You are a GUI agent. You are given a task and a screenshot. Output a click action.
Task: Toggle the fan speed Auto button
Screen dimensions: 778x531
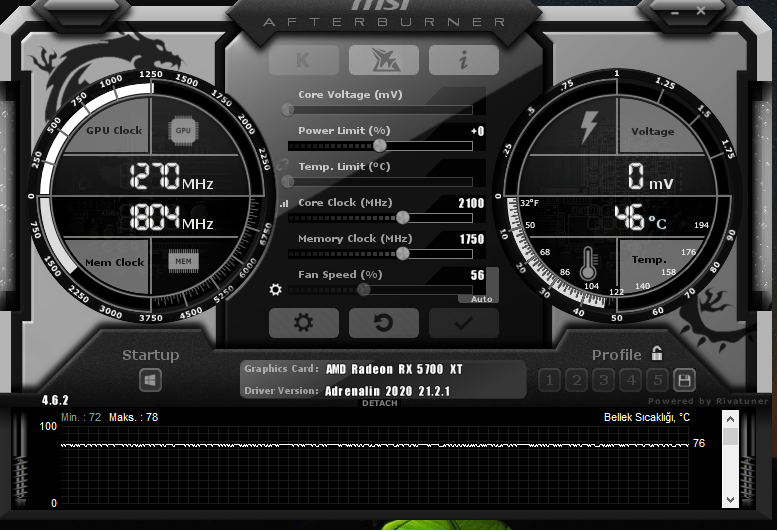481,299
